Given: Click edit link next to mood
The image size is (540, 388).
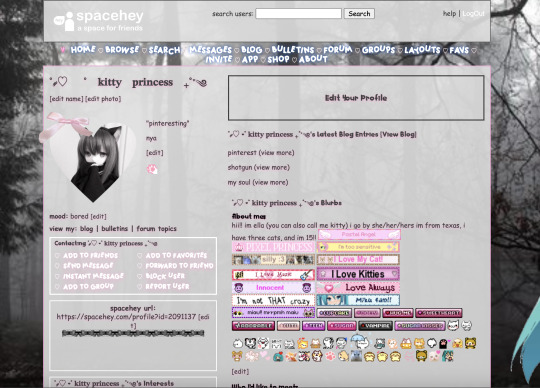Looking at the screenshot, I should click(x=98, y=217).
